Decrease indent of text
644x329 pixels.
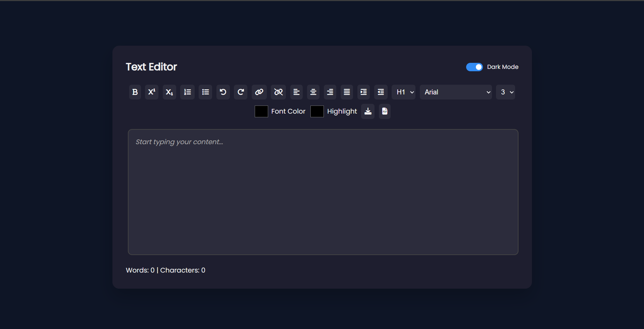381,92
